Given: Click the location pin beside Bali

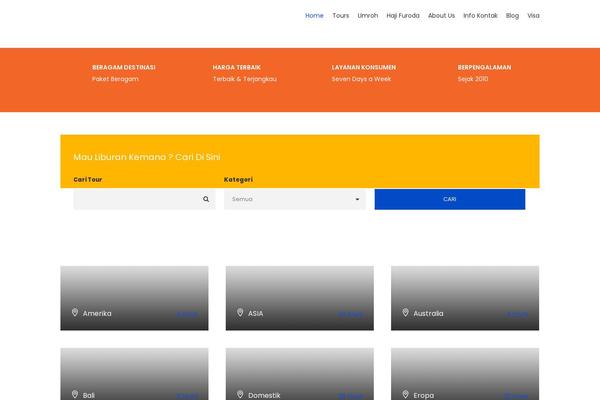Looking at the screenshot, I should click(x=75, y=394).
